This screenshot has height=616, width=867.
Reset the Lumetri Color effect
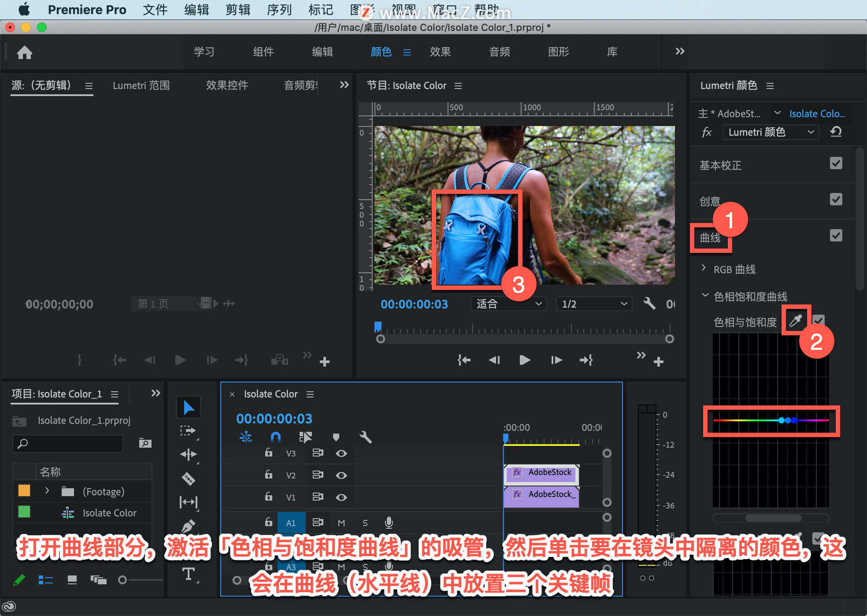[x=836, y=132]
